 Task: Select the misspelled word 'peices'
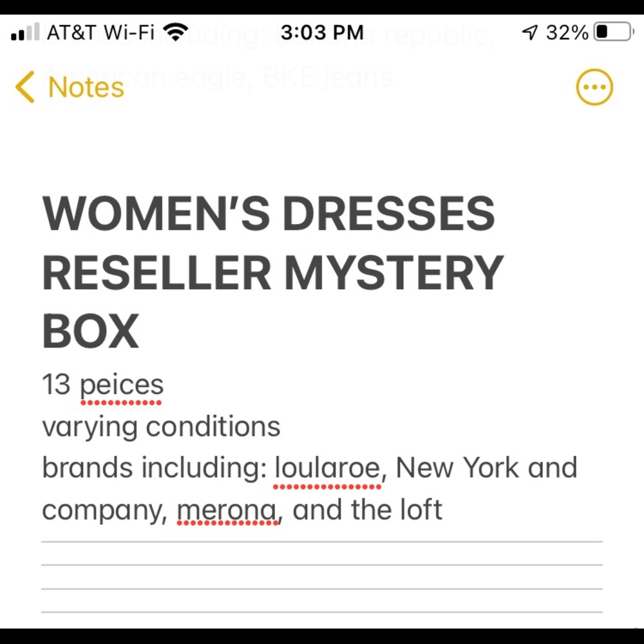[122, 384]
